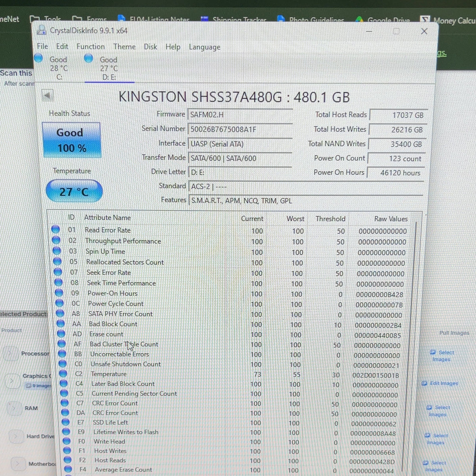This screenshot has width=476, height=476.
Task: Click the blue status dot for Read Error Rate
Action: click(56, 229)
